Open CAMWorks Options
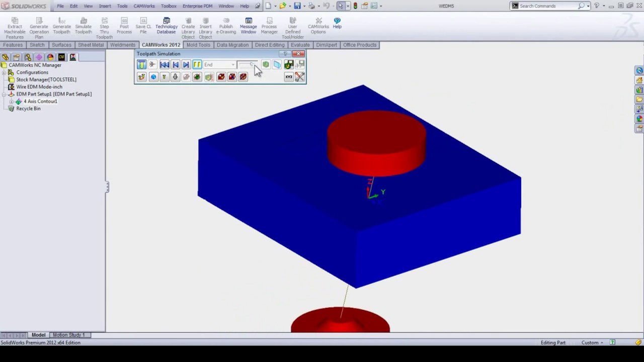 click(318, 26)
